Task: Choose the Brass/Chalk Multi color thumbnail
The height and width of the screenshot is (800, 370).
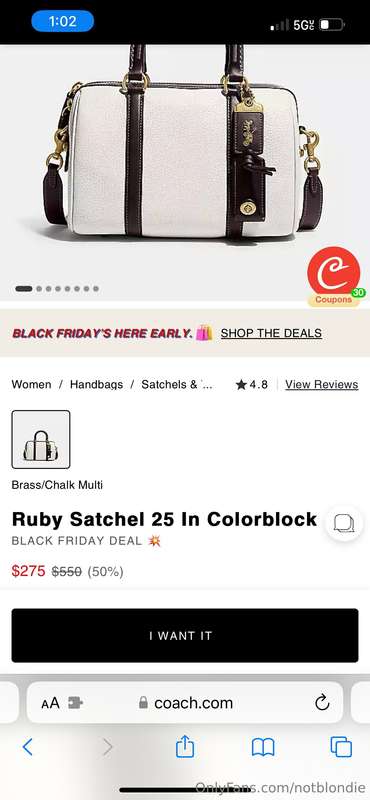Action: tap(41, 439)
